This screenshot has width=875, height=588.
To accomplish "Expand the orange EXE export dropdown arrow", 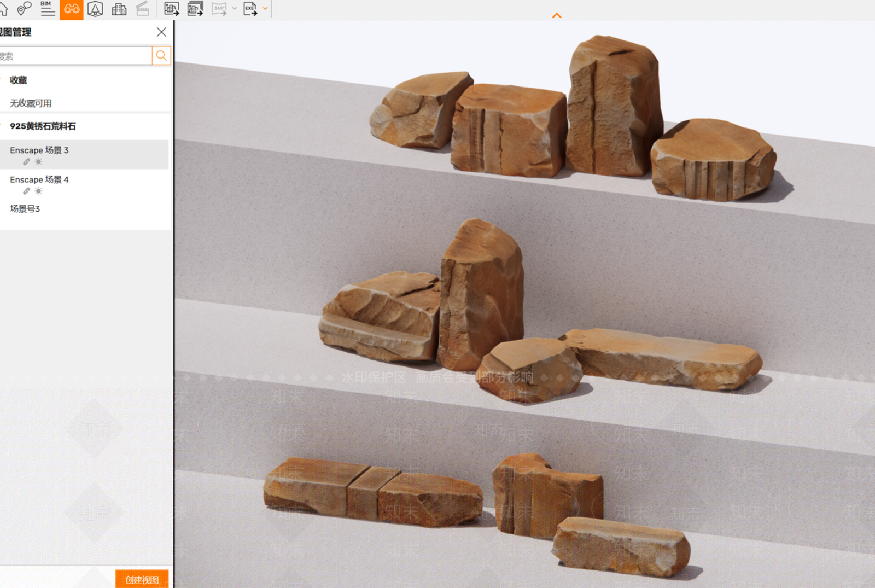I will tap(266, 9).
